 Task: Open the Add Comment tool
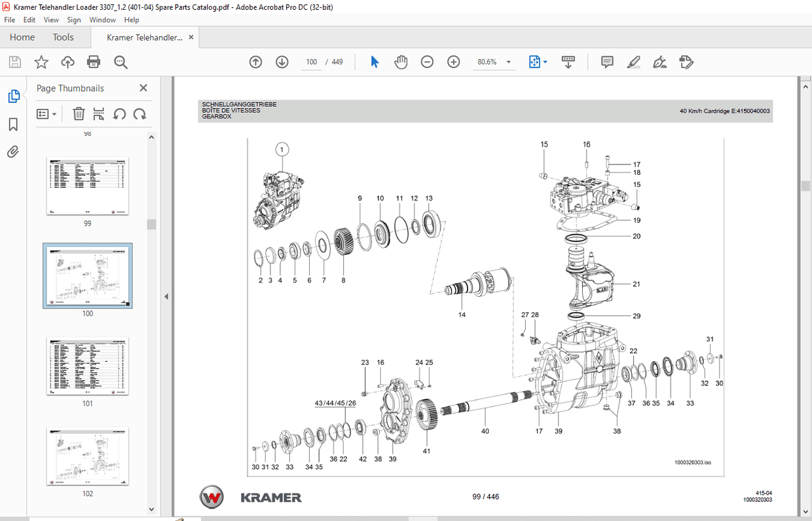click(606, 62)
